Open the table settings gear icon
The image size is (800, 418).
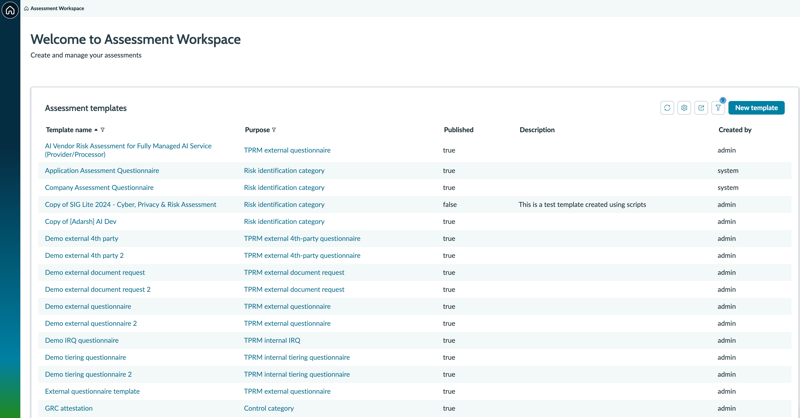pos(684,108)
